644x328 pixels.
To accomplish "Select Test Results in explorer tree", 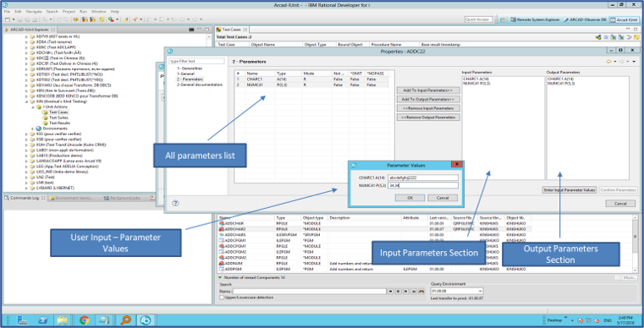I will [59, 123].
